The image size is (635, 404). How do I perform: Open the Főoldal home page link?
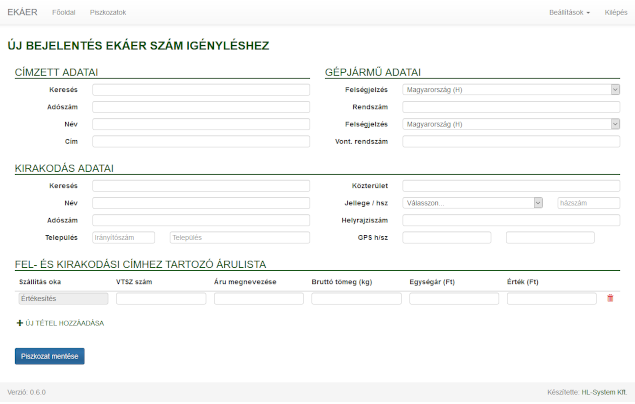click(x=64, y=12)
